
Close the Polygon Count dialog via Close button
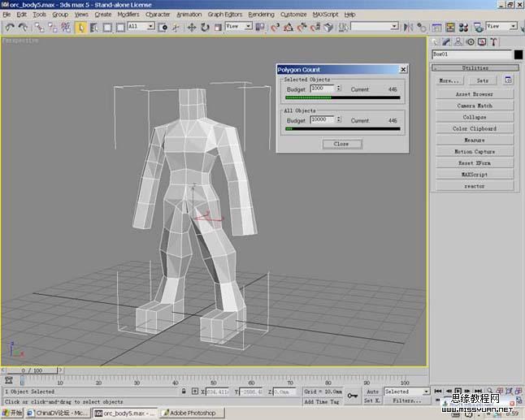341,144
